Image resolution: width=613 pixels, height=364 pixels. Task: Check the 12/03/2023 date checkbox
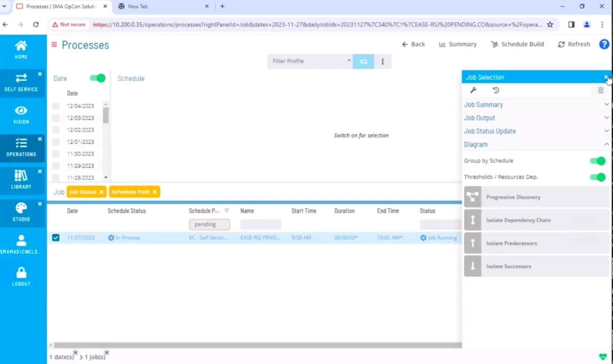(x=56, y=118)
